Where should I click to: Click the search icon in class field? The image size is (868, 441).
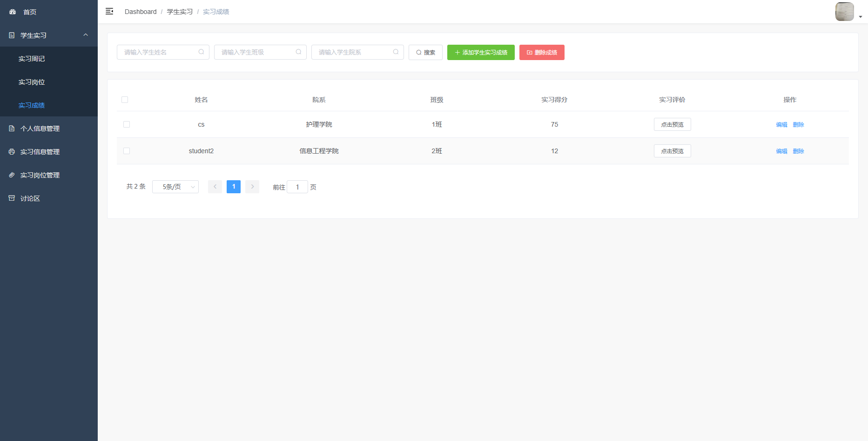click(x=298, y=52)
